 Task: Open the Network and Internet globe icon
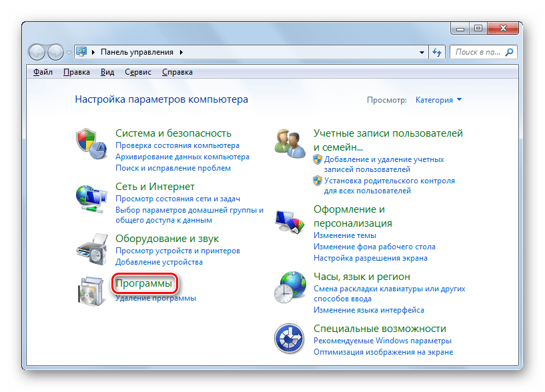[91, 199]
